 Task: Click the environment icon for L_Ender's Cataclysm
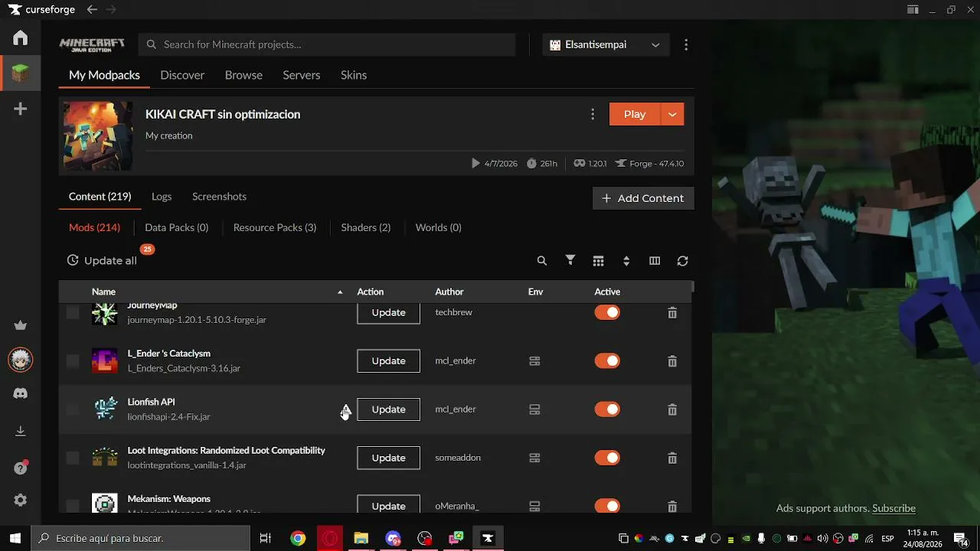point(535,361)
